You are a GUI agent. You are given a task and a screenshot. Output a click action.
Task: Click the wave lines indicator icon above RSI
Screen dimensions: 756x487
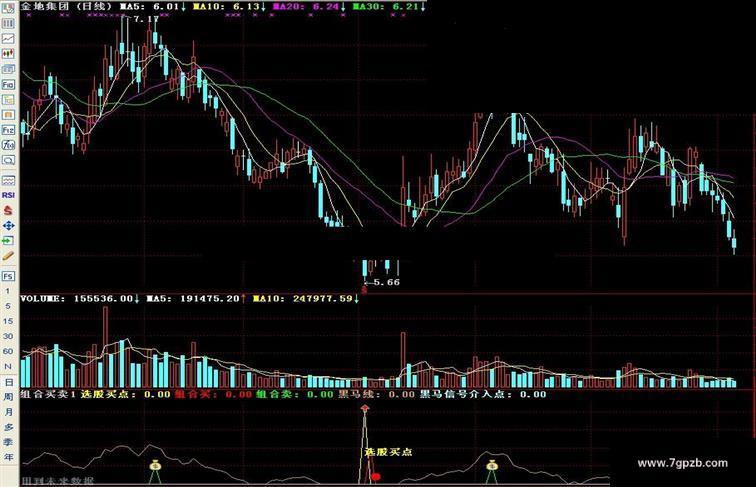point(8,181)
